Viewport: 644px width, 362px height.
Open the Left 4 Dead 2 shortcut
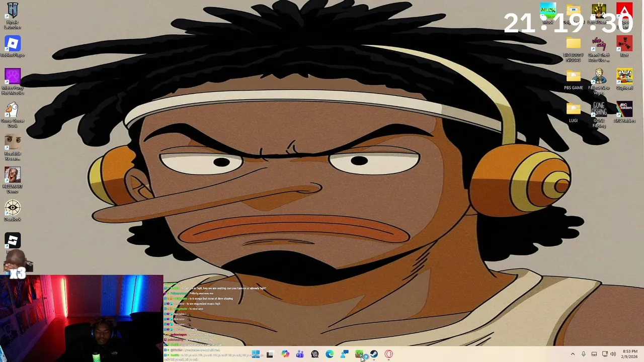point(599,14)
